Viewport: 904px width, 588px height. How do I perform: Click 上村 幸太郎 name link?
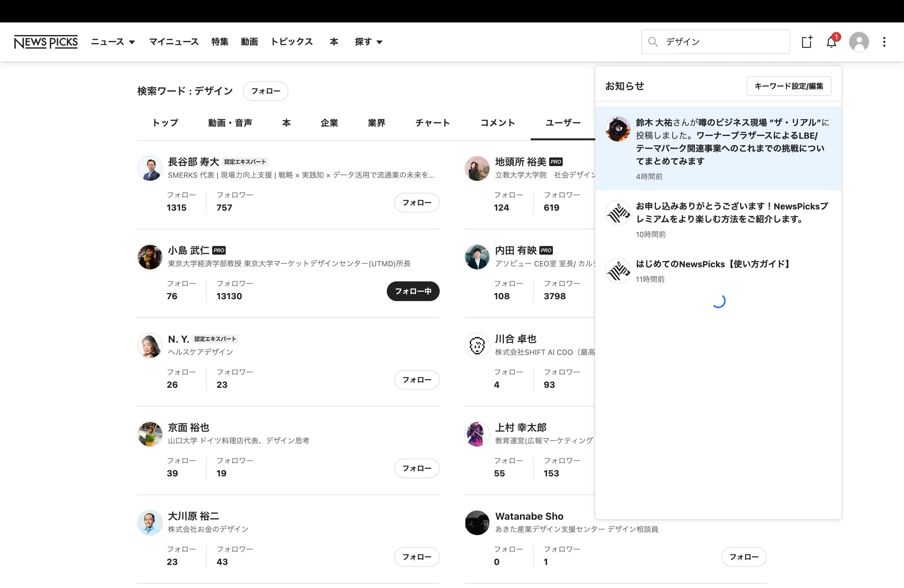(x=521, y=428)
